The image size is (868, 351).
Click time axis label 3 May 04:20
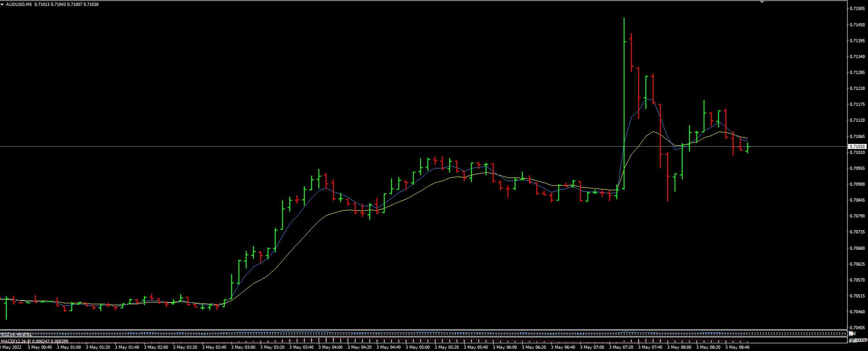pyautogui.click(x=359, y=347)
